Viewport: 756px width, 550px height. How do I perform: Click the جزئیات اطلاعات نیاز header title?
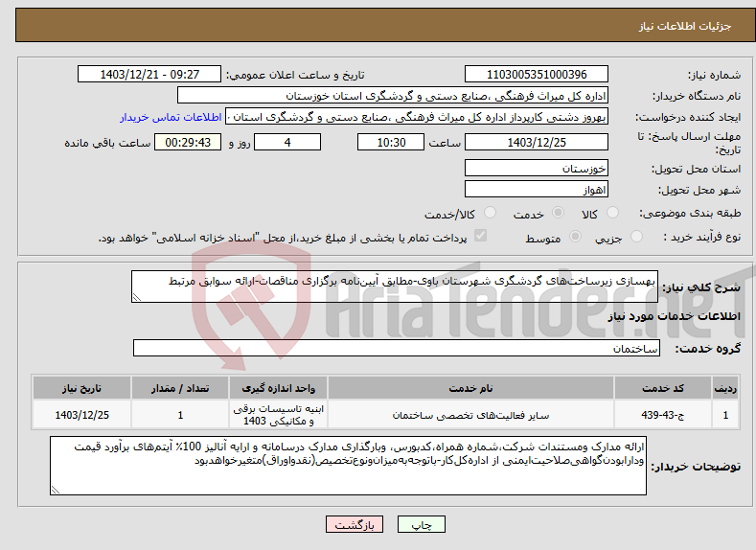[x=685, y=26]
